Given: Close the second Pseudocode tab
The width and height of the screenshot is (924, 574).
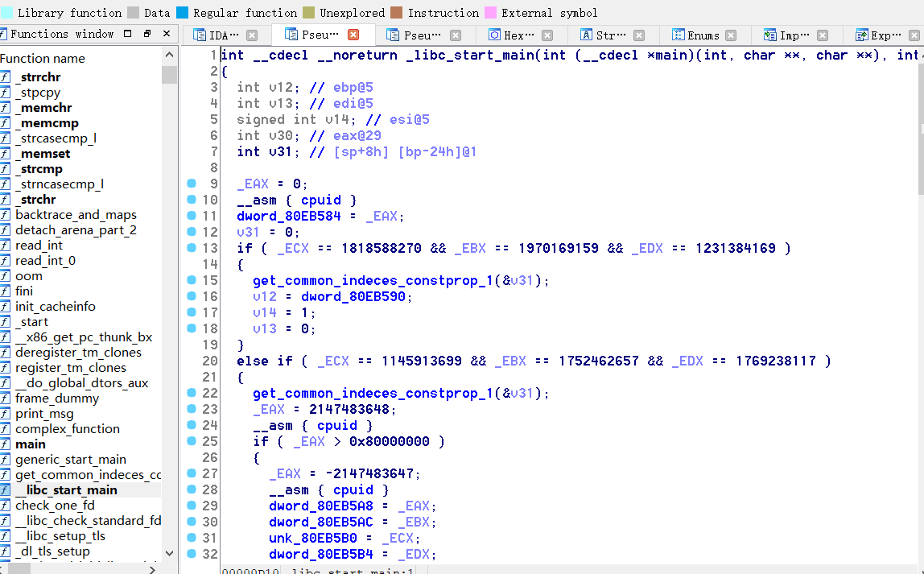Looking at the screenshot, I should point(456,35).
